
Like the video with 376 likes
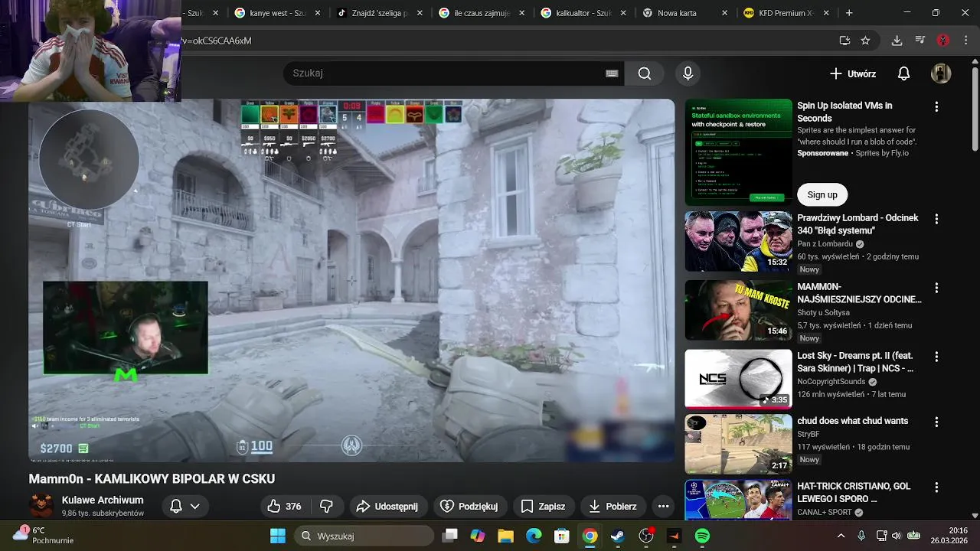pyautogui.click(x=284, y=507)
